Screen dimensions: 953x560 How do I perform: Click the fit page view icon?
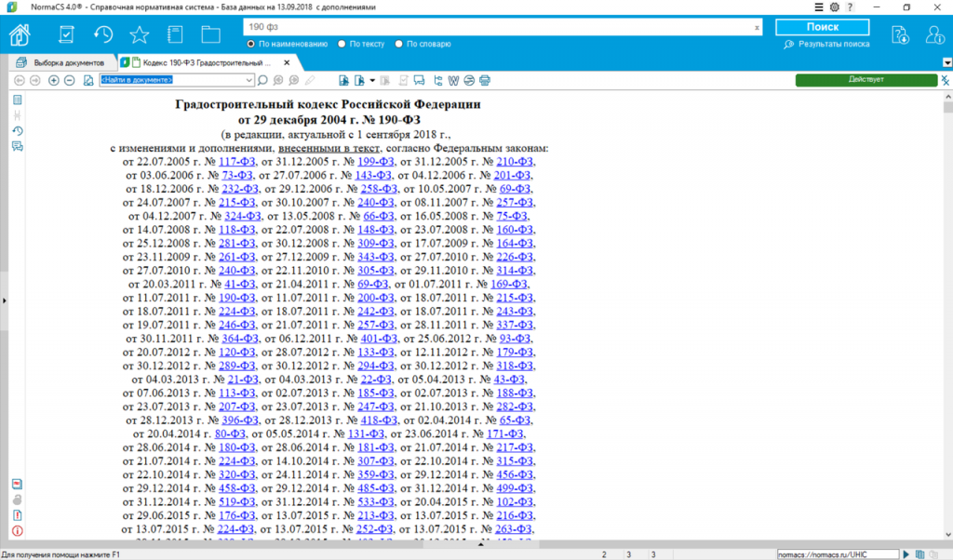[x=88, y=80]
